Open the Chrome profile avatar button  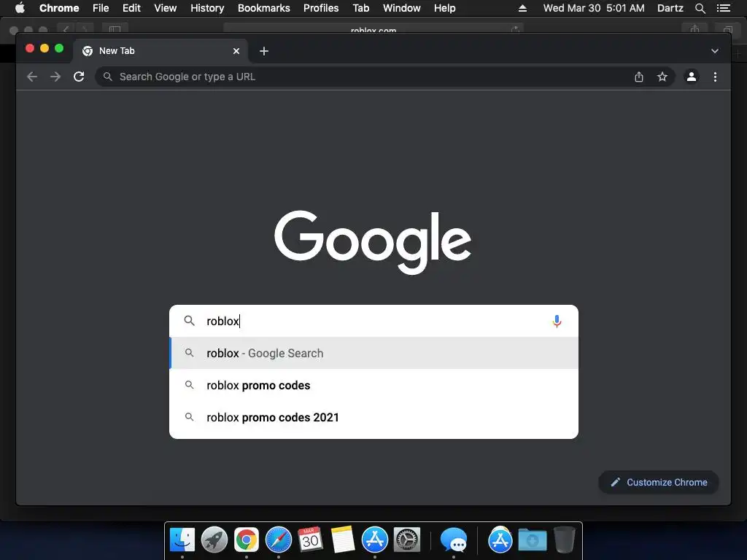pyautogui.click(x=692, y=77)
